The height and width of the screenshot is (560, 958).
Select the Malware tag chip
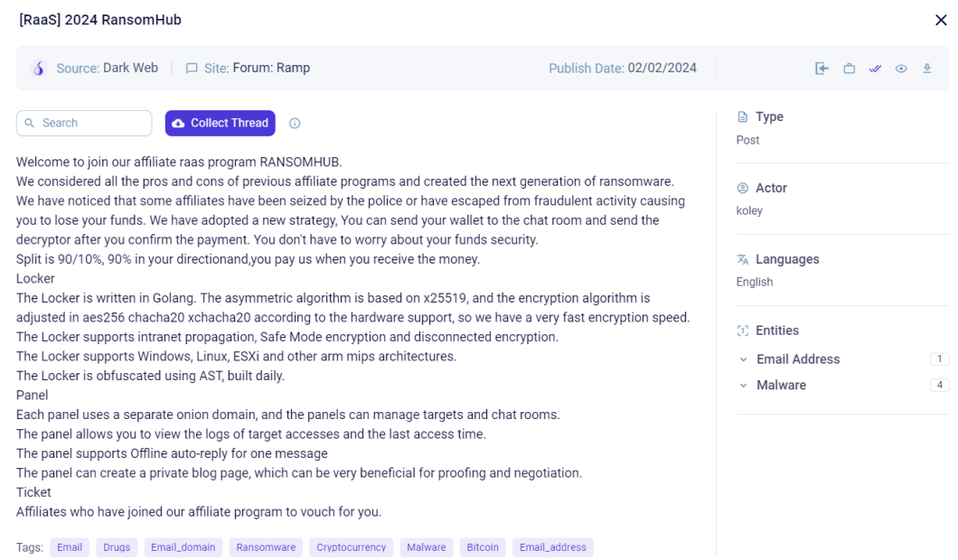[427, 547]
